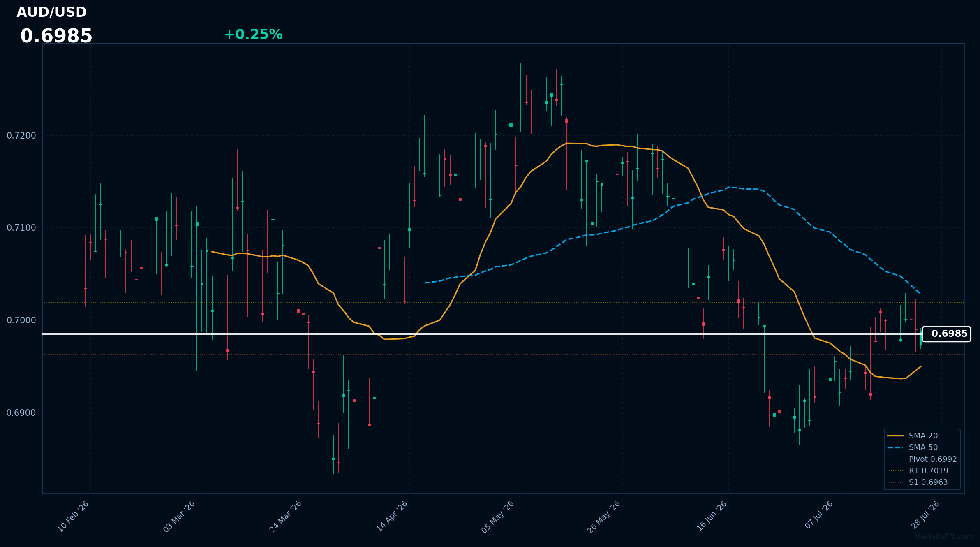Select S1 0.6963 legend entry
Screen dimensions: 980x547
[918, 482]
